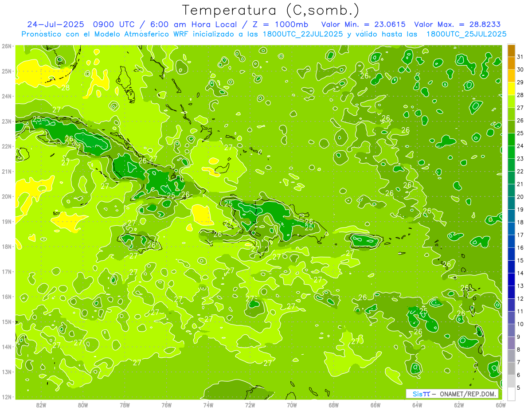Viewport: 532px width, 411px height.
Task: Pick the green swatch between 24 and 25
Action: 511,139
